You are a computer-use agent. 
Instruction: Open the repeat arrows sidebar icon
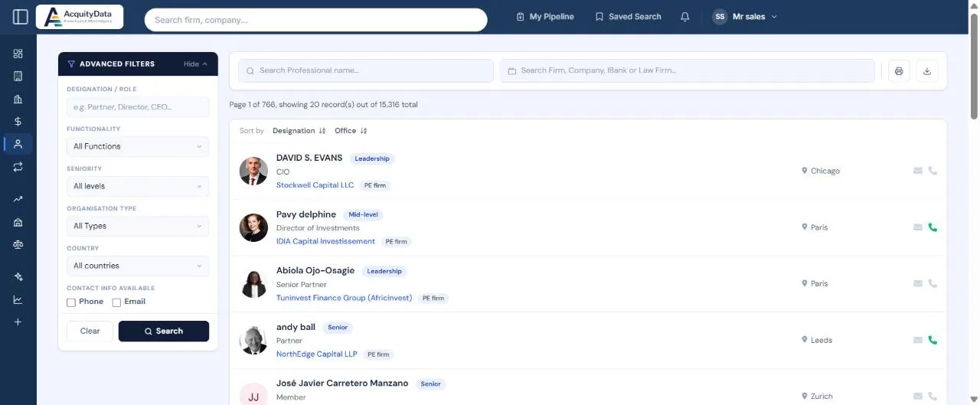[18, 166]
